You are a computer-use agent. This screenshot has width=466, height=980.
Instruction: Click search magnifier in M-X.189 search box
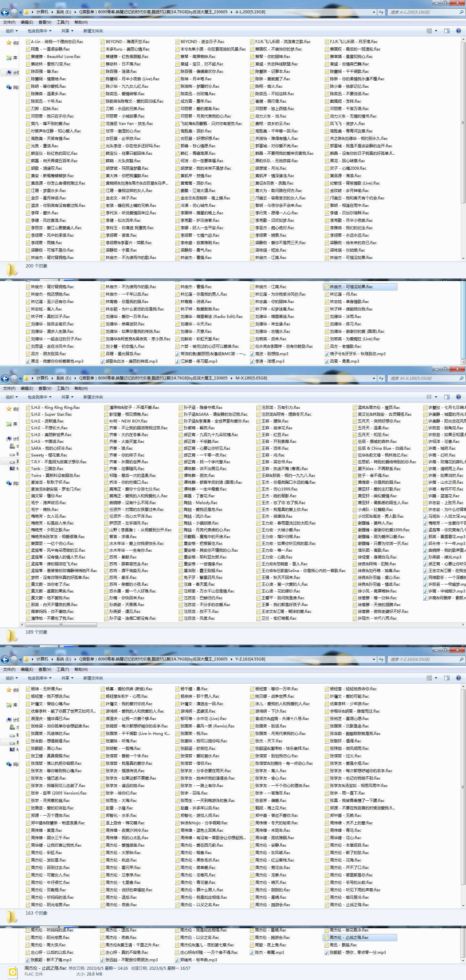(x=461, y=378)
